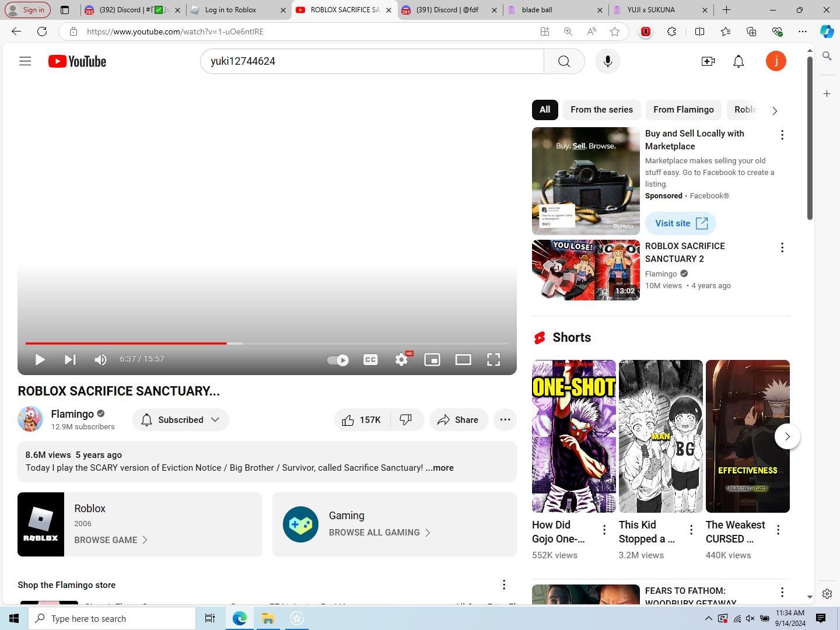The height and width of the screenshot is (630, 840).
Task: Switch to blade ball tab
Action: tap(555, 10)
